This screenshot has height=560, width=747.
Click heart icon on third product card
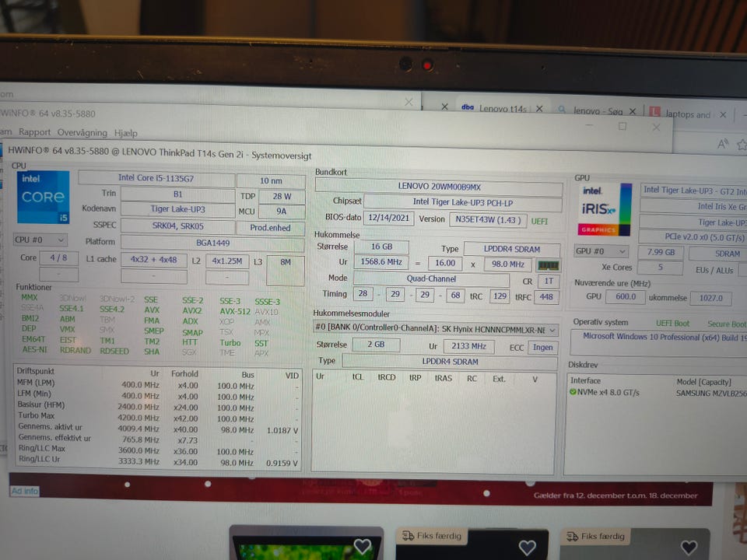pos(689,547)
